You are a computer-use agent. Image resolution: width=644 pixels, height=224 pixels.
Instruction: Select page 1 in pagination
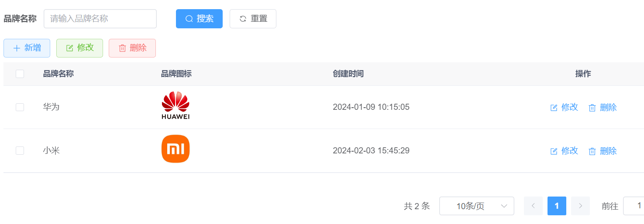pos(557,206)
